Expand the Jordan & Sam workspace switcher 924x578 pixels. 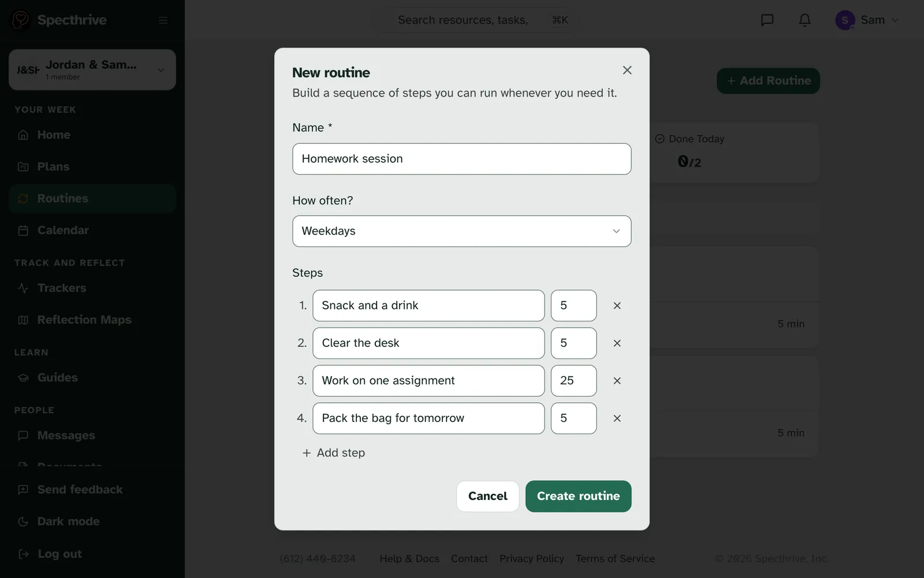(x=92, y=69)
